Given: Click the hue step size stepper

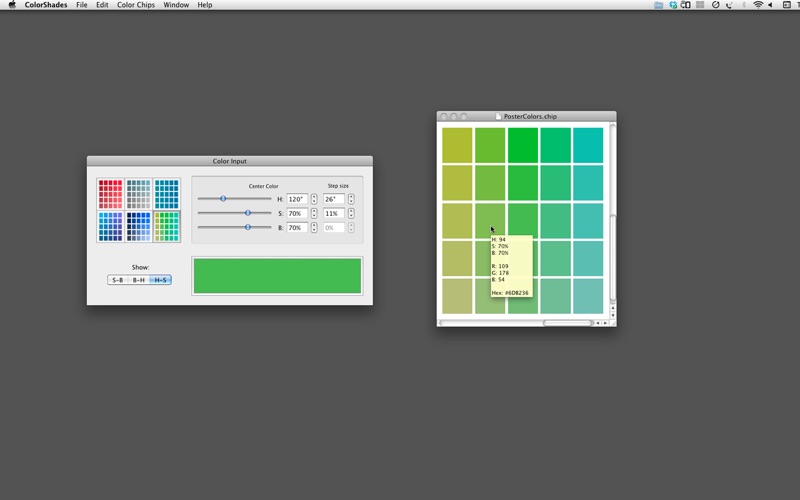Looking at the screenshot, I should [351, 199].
